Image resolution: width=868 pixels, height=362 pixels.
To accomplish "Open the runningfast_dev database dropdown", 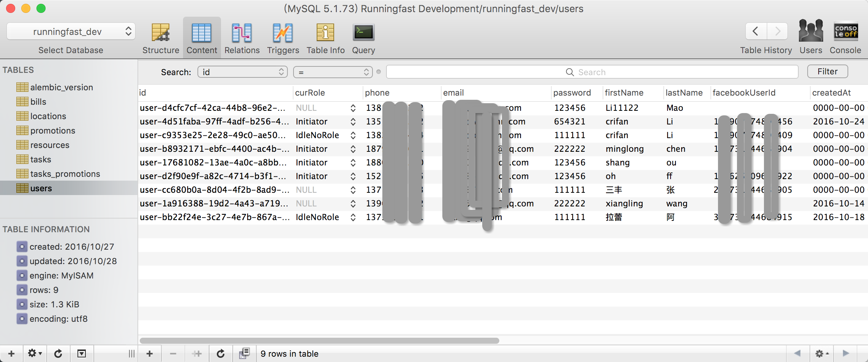I will 71,31.
